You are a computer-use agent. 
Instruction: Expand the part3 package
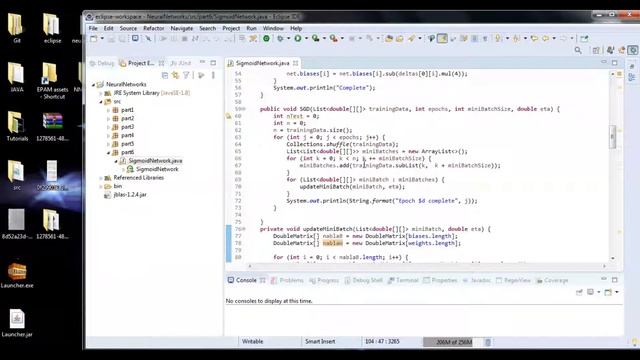(108, 127)
